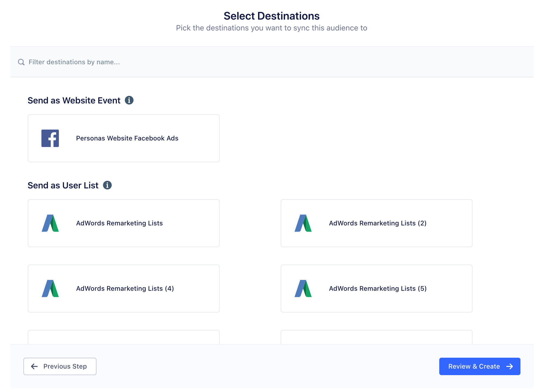This screenshot has height=392, width=539.
Task: Choose AdWords Remarketing Lists (2) destination
Action: pos(376,223)
